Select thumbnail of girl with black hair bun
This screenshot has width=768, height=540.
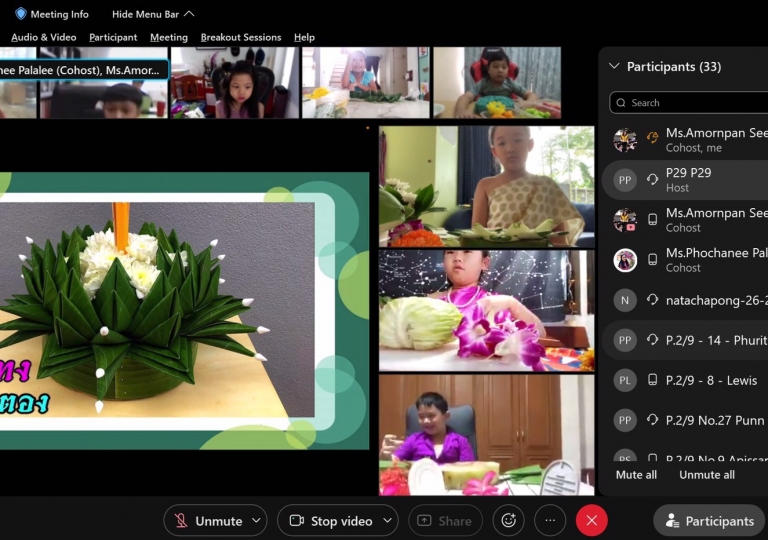tap(235, 83)
